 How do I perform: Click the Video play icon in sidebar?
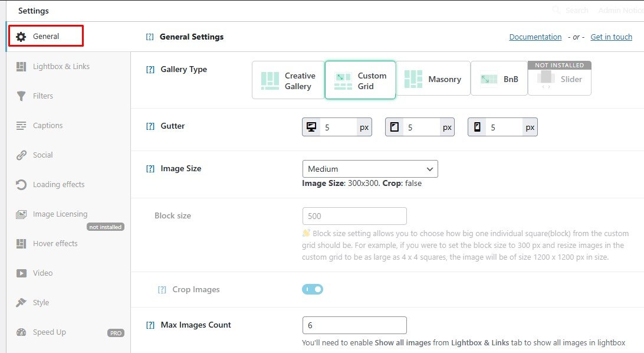pos(21,273)
